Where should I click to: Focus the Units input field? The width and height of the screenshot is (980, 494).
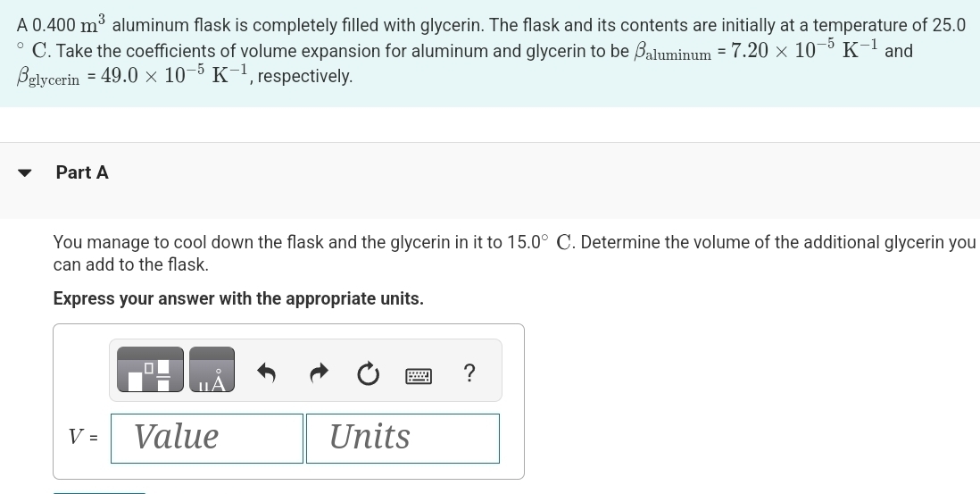coord(403,438)
